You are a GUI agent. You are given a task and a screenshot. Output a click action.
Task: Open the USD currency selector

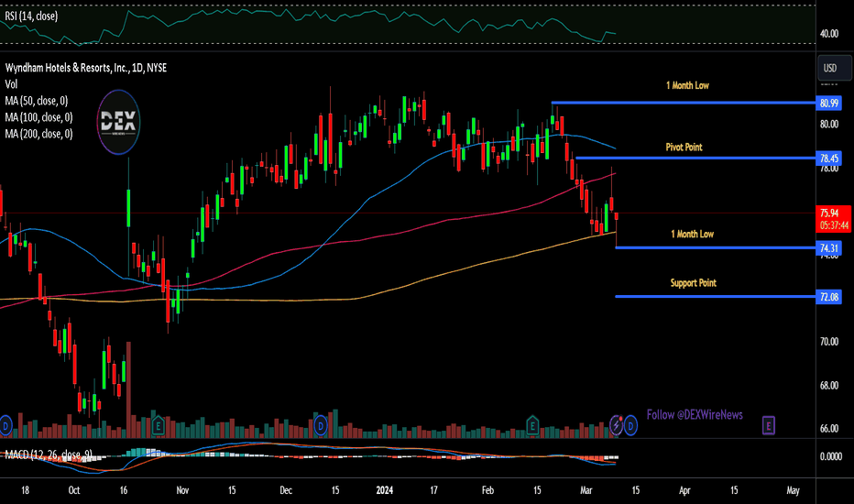point(833,68)
